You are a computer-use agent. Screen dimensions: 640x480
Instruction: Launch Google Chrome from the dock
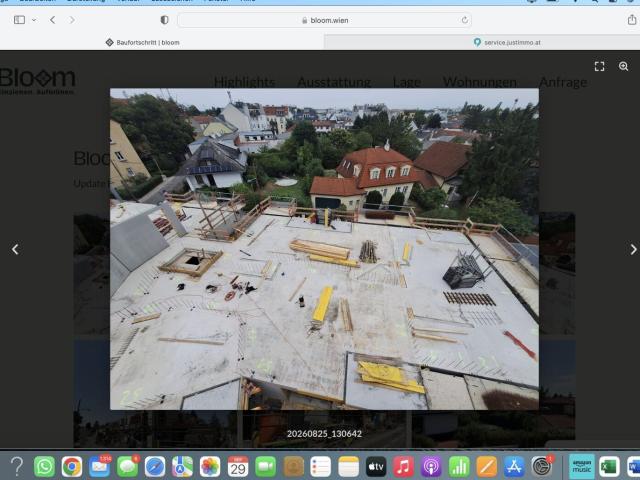point(72,466)
